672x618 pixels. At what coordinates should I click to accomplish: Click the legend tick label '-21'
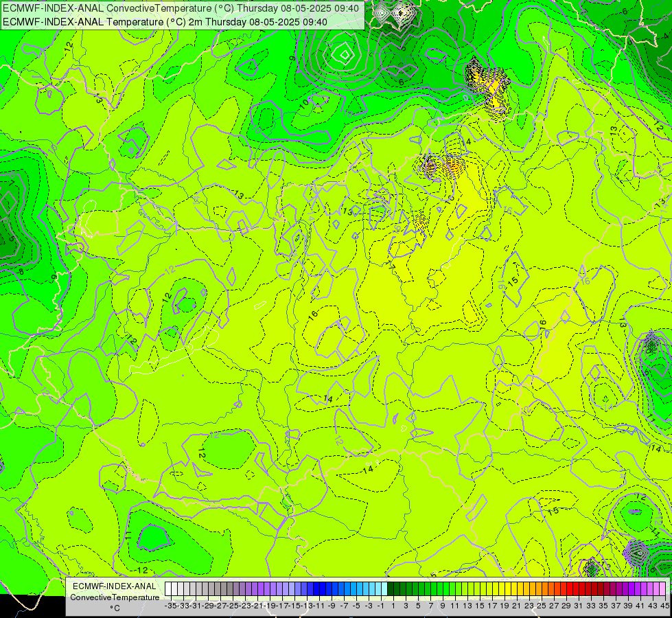click(x=257, y=606)
